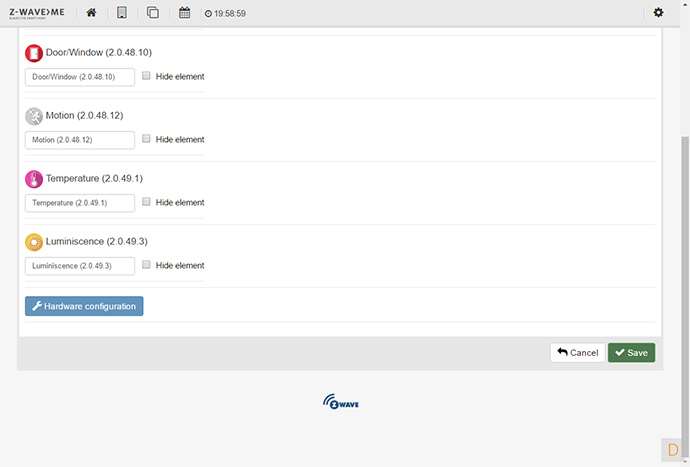Tick Hide element for Motion

click(x=146, y=139)
